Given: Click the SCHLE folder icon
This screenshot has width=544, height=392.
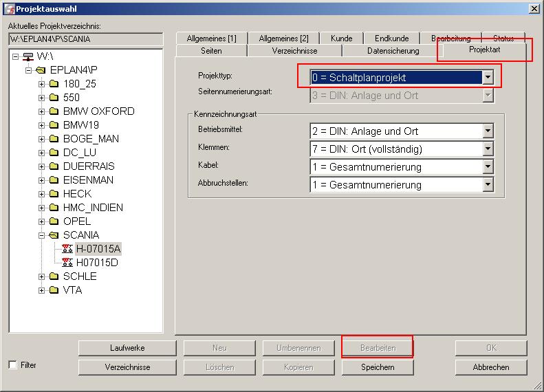Looking at the screenshot, I should [x=54, y=276].
